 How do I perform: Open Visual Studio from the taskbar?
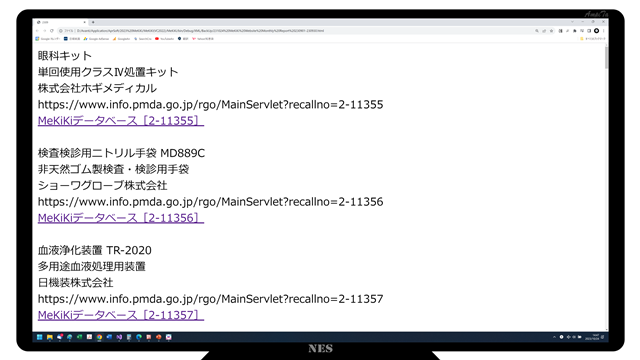119,337
